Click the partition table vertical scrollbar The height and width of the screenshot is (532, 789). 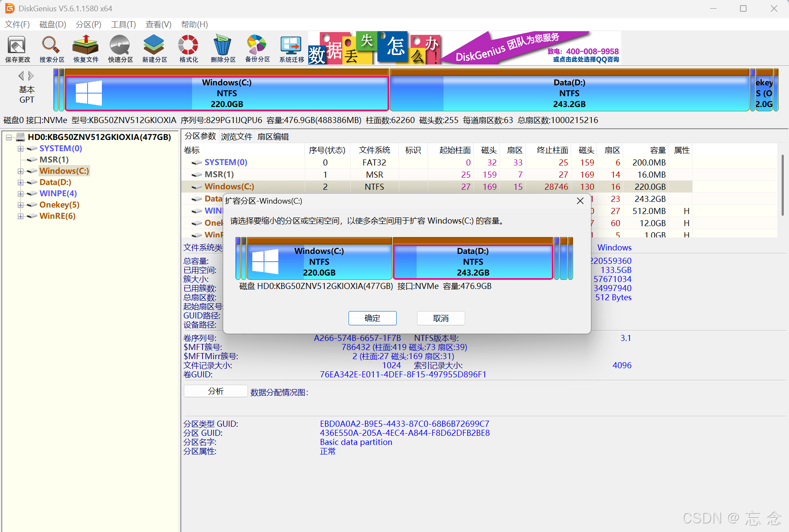(x=782, y=185)
